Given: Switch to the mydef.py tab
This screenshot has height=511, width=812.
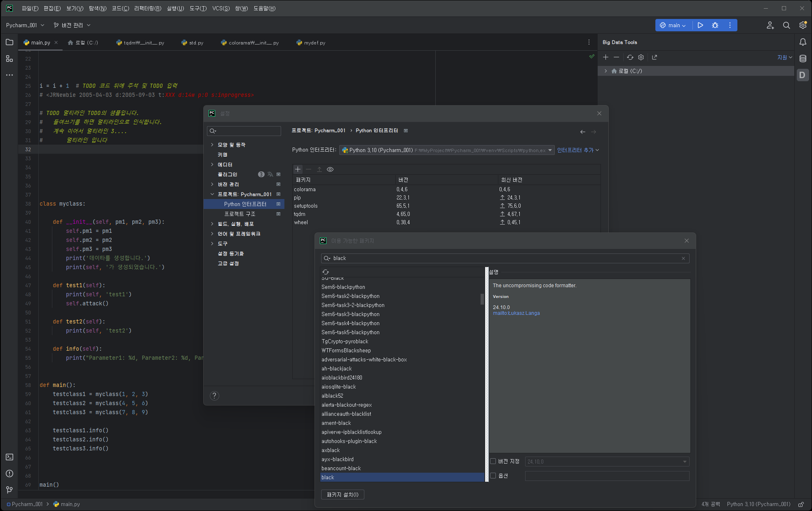Looking at the screenshot, I should pos(311,42).
